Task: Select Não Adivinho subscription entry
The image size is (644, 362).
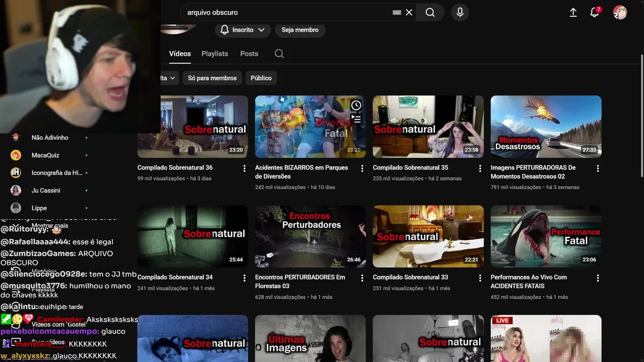Action: 50,137
